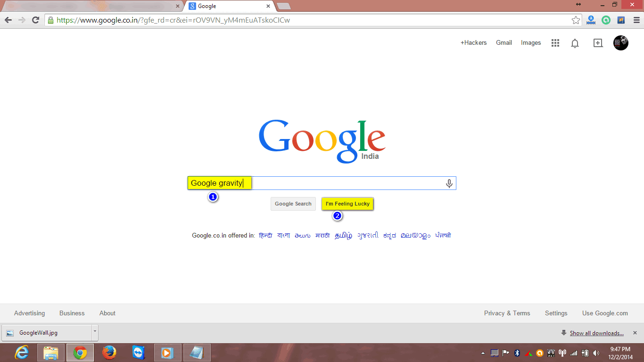Adjust volume via the speaker tray icon
644x362 pixels.
pos(596,353)
